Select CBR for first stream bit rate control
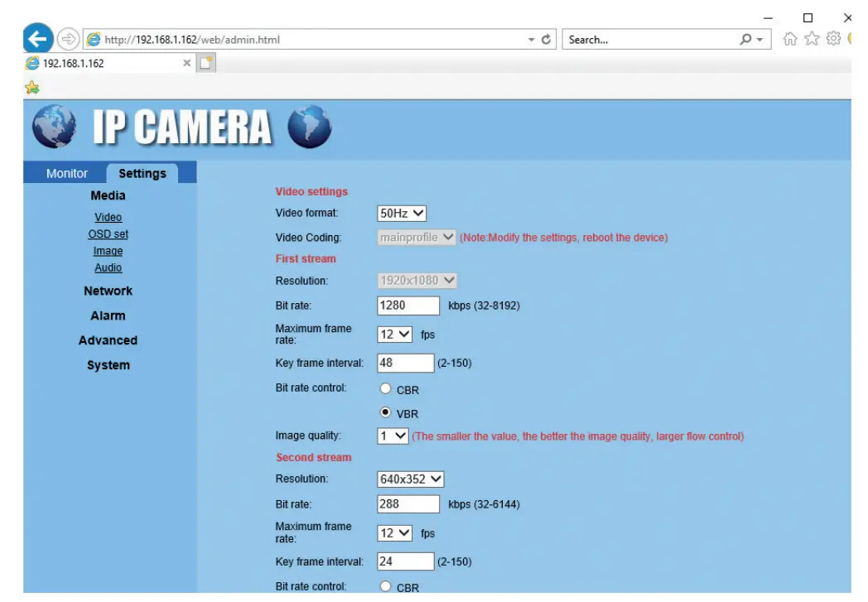 pos(385,389)
